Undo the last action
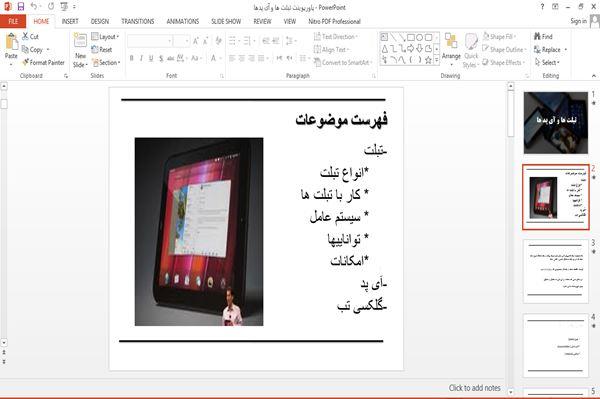 point(34,7)
